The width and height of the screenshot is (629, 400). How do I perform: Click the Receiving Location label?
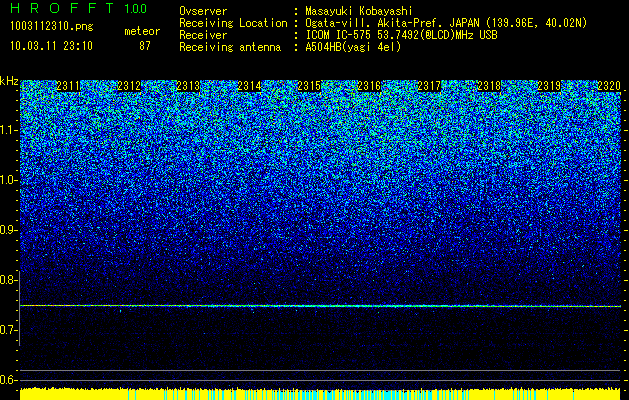tap(233, 23)
